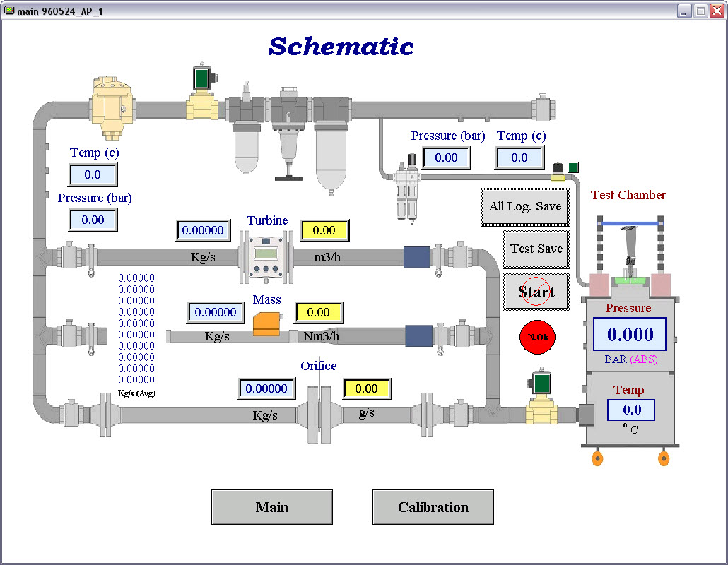Click the top inlet solenoid valve with green coil
This screenshot has width=728, height=565.
(204, 92)
